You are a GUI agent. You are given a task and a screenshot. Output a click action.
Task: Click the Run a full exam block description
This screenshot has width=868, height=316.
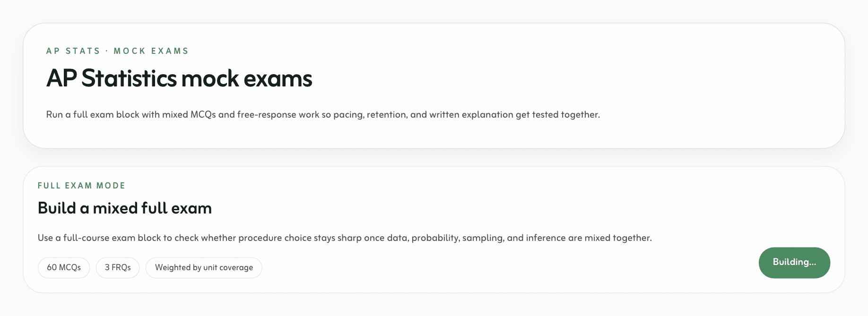tap(323, 115)
